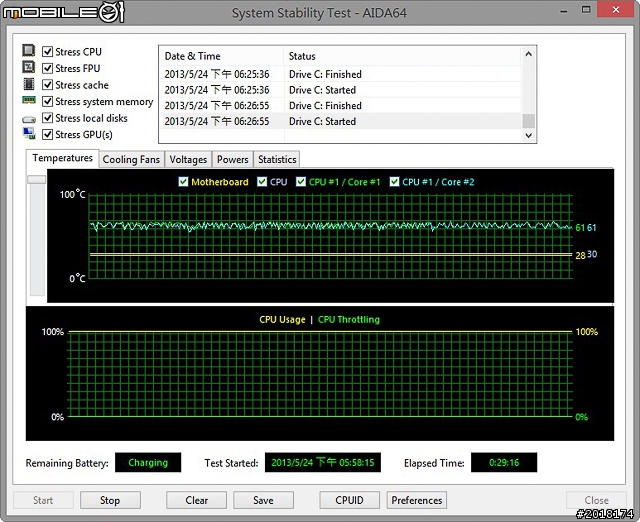
Task: Click the CPU chip icon beside Stress CPU
Action: (29, 50)
